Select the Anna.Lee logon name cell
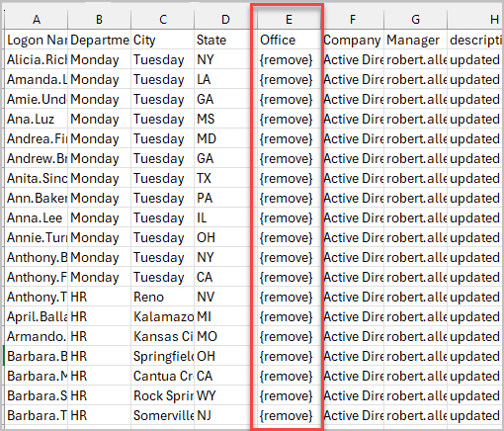The height and width of the screenshot is (431, 504). (37, 217)
